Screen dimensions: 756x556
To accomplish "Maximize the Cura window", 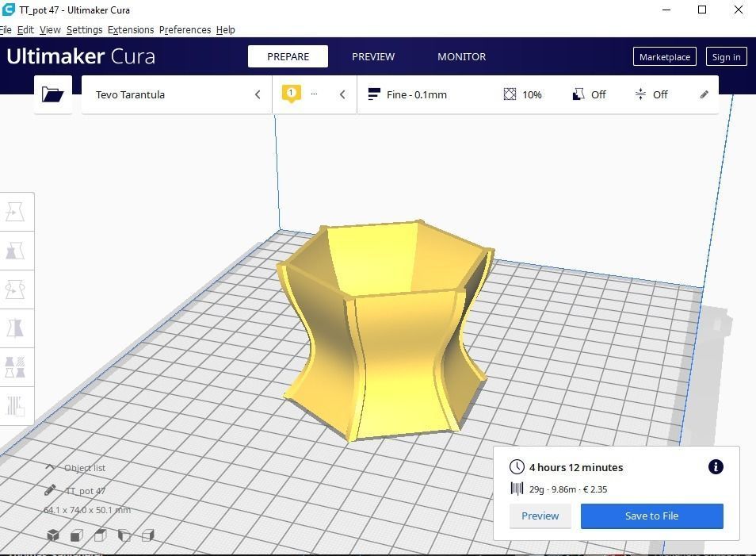I will (x=702, y=10).
